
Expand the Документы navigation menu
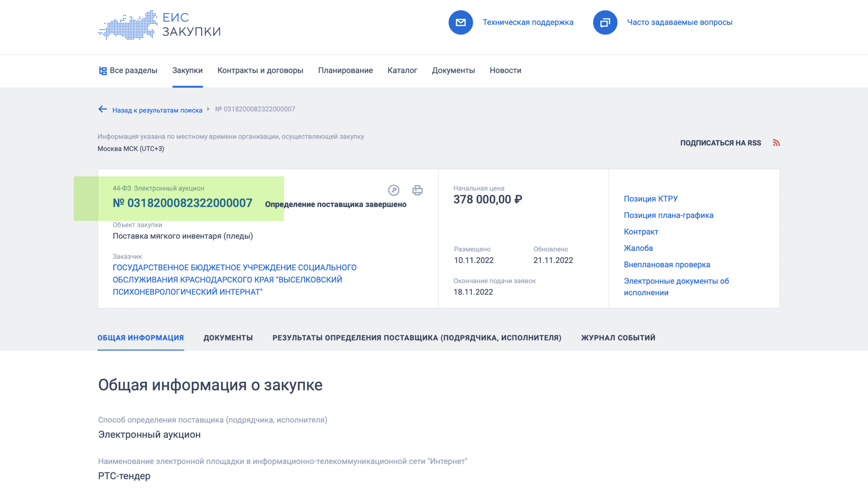(x=453, y=71)
